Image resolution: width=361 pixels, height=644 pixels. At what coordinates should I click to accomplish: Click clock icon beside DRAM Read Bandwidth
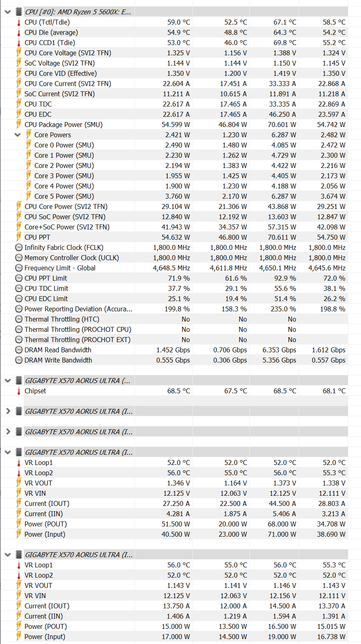[18, 350]
